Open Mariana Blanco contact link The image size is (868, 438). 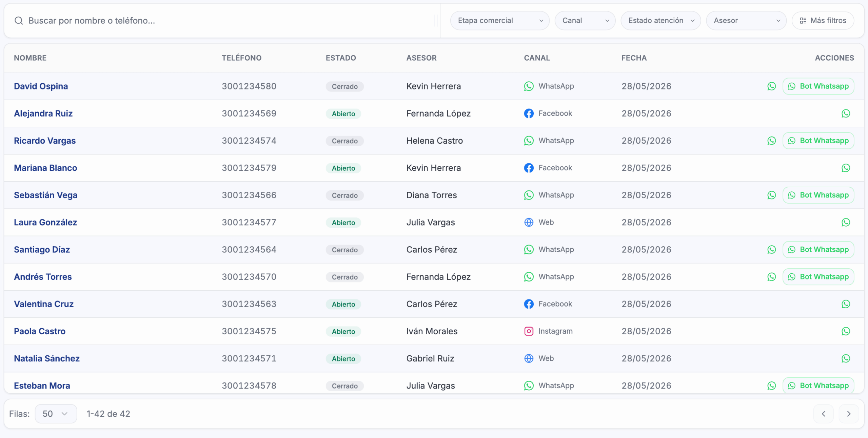pyautogui.click(x=45, y=168)
